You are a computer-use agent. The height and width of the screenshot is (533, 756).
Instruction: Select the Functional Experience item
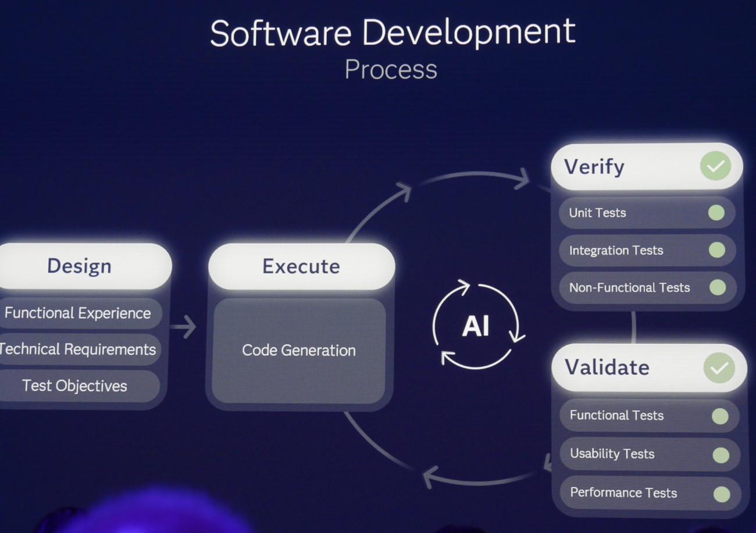click(x=78, y=313)
